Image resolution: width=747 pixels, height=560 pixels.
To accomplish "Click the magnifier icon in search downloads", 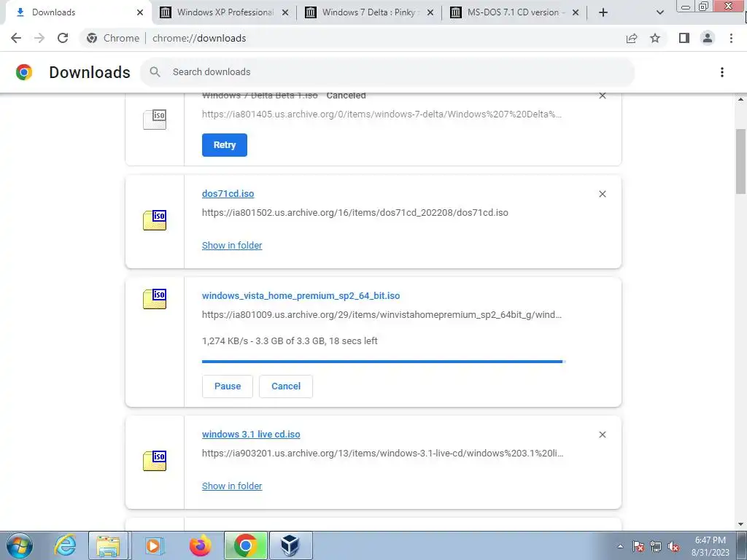I will [x=155, y=72].
